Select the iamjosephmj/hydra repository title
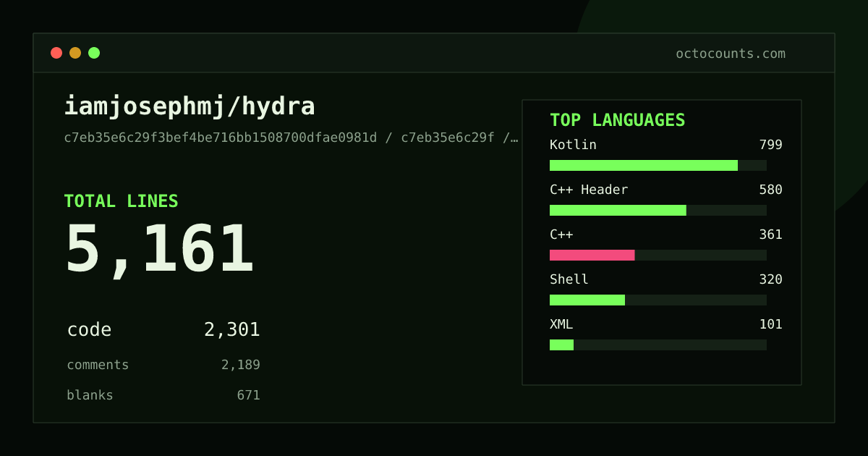 [190, 106]
